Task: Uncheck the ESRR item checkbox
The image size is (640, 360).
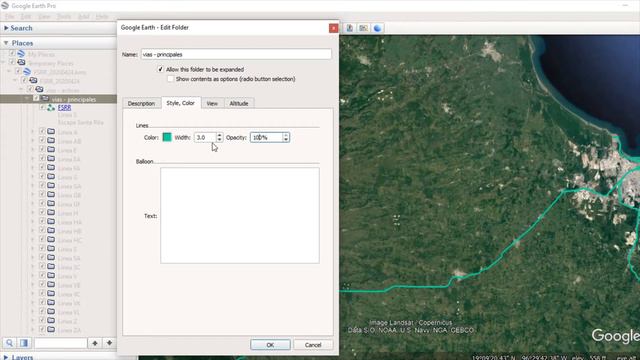Action: (42, 107)
